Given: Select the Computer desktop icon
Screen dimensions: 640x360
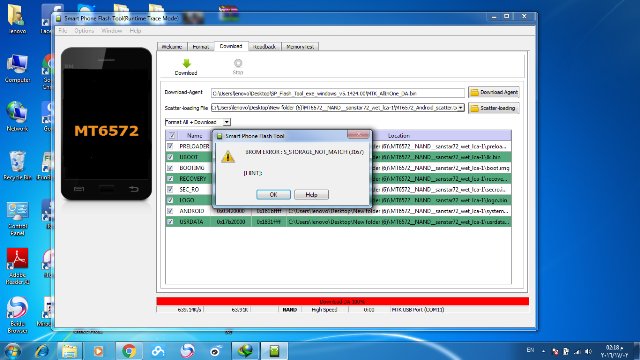Looking at the screenshot, I should click(x=17, y=69).
